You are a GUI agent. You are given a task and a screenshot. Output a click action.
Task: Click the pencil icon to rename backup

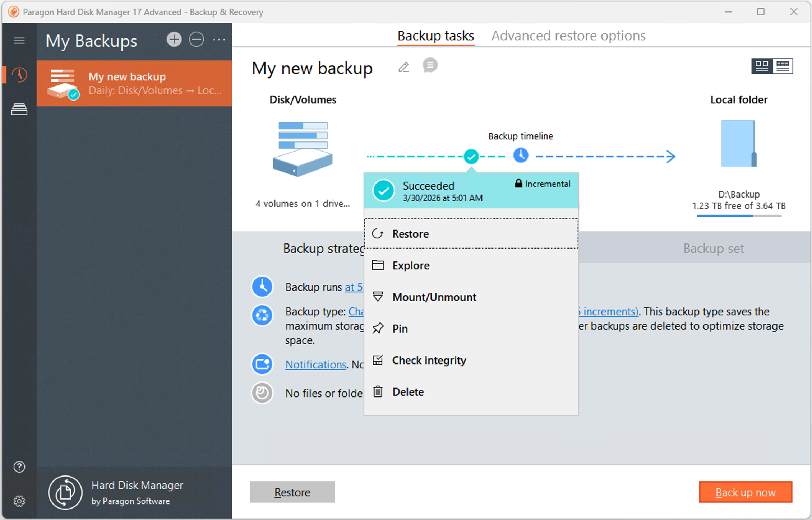tap(403, 67)
